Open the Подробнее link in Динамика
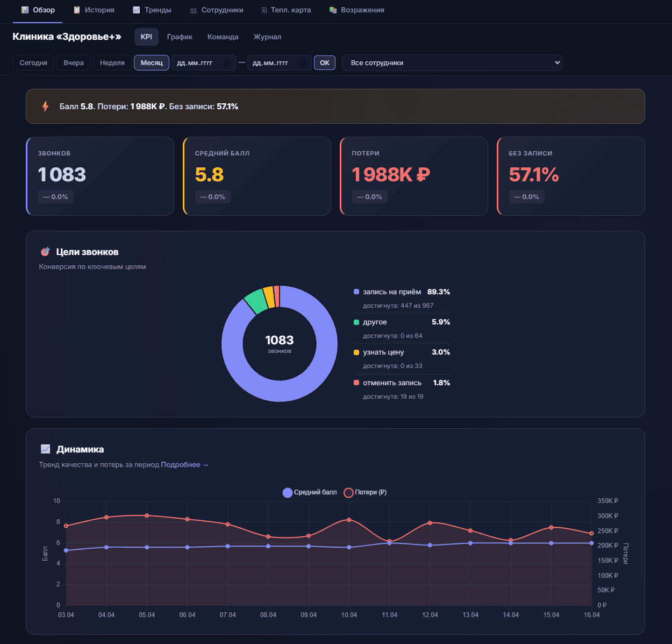 pyautogui.click(x=183, y=464)
